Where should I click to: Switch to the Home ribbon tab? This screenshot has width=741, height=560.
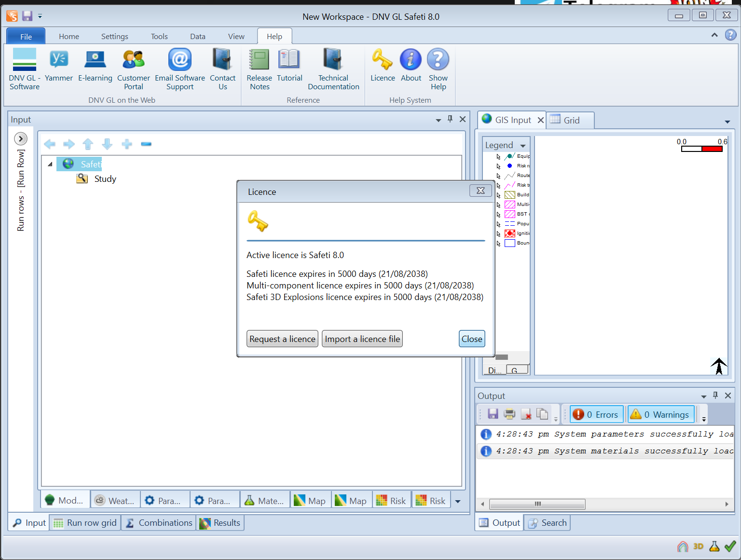[x=69, y=36]
